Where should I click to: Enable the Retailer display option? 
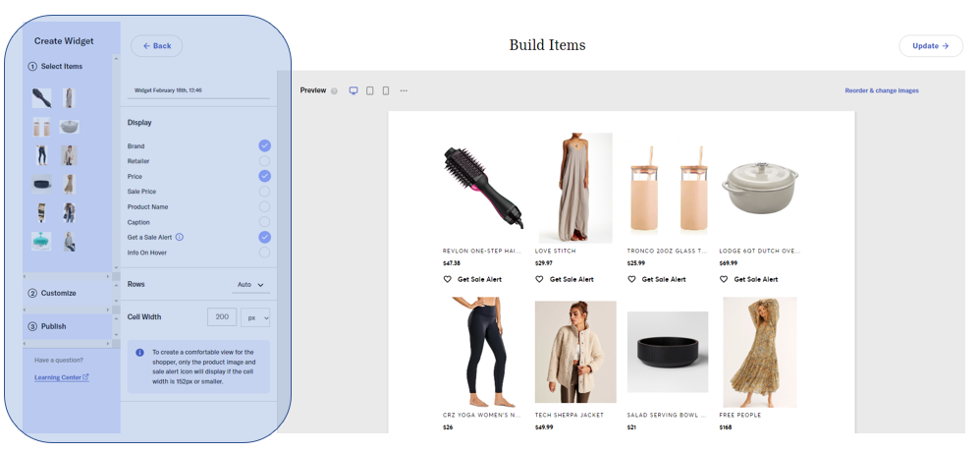(x=264, y=161)
